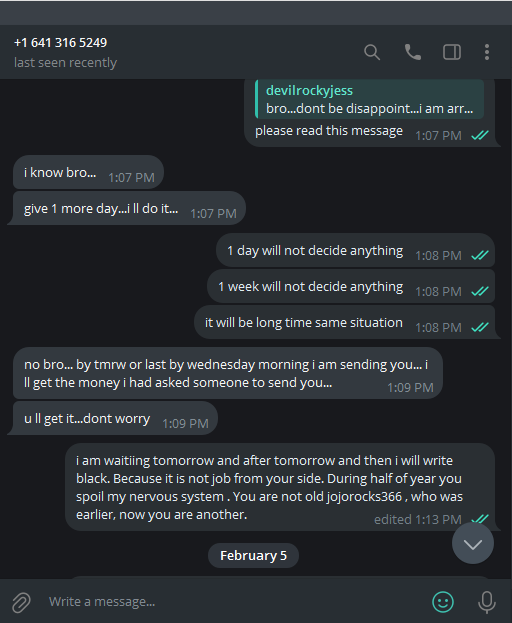
Task: Click read checkmarks on 'long time same situation' message
Action: 480,327
